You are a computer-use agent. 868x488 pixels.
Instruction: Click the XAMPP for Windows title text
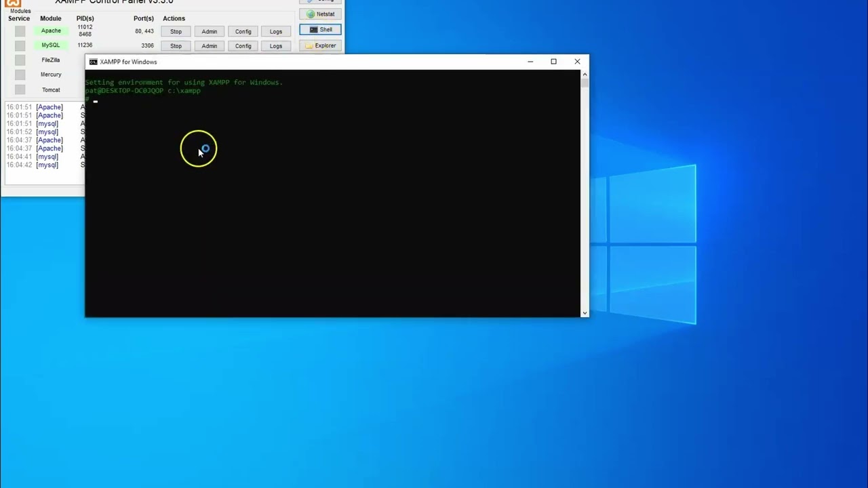pyautogui.click(x=128, y=62)
